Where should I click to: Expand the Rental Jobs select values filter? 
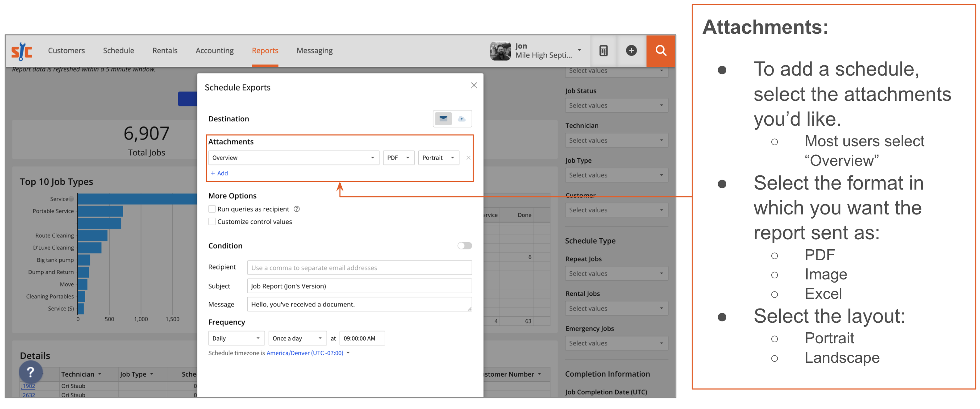point(616,309)
